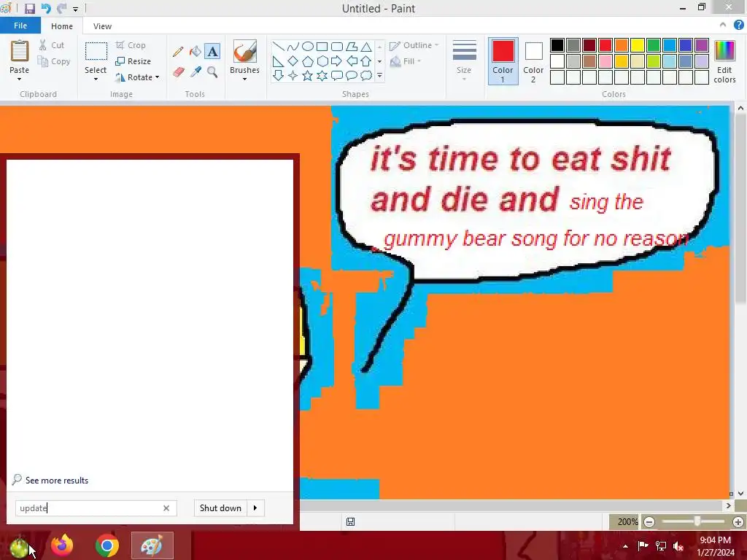Click the zoom out minus button

point(649,522)
